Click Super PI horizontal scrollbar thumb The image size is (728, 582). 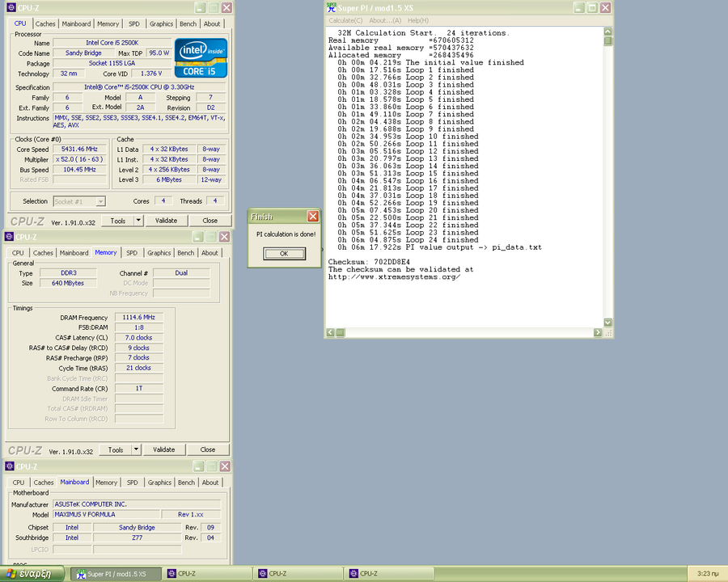[x=341, y=332]
